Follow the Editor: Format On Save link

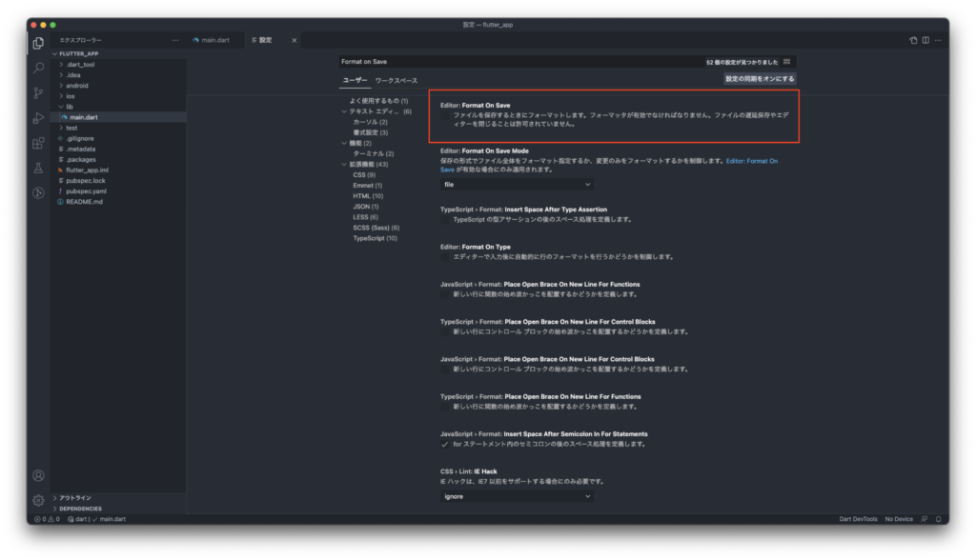click(x=750, y=162)
